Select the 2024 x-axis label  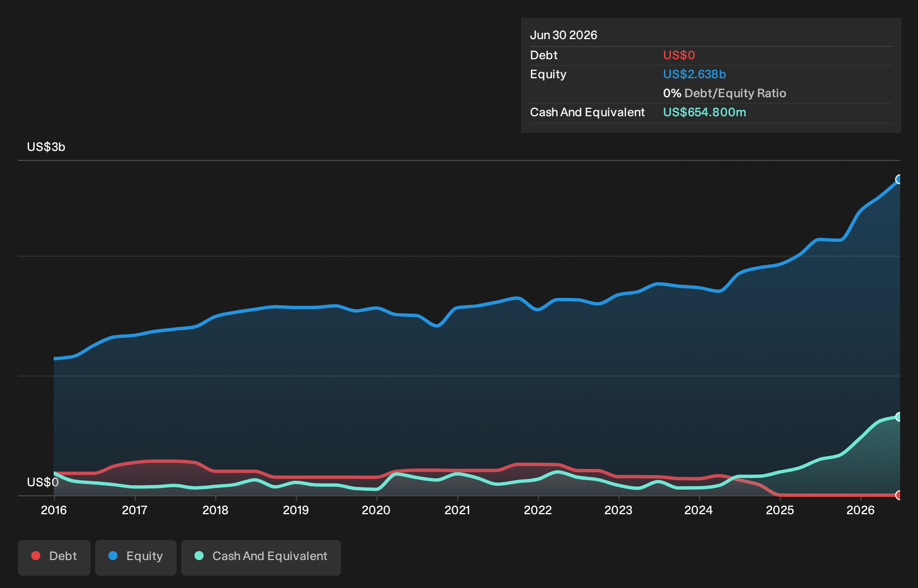point(699,510)
